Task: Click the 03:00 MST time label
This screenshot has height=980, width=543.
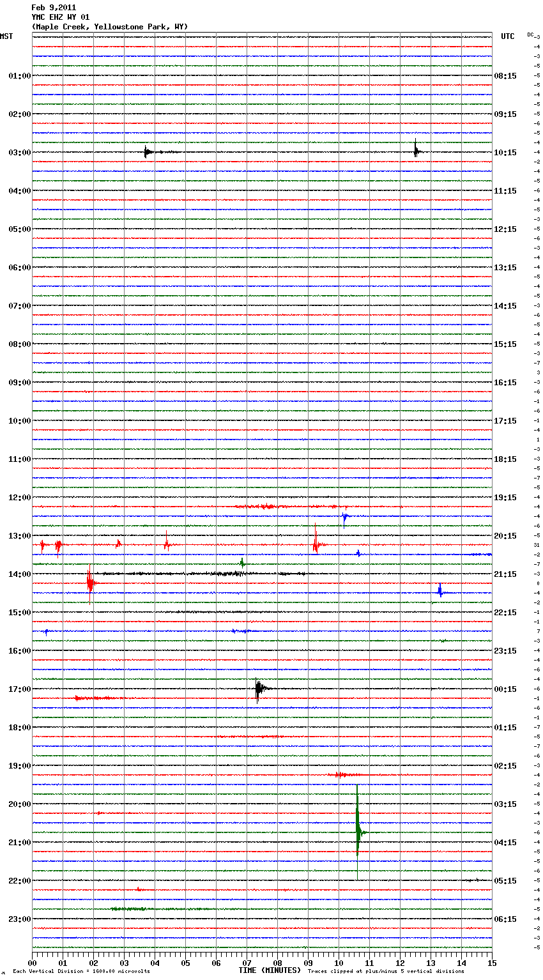Action: (19, 153)
